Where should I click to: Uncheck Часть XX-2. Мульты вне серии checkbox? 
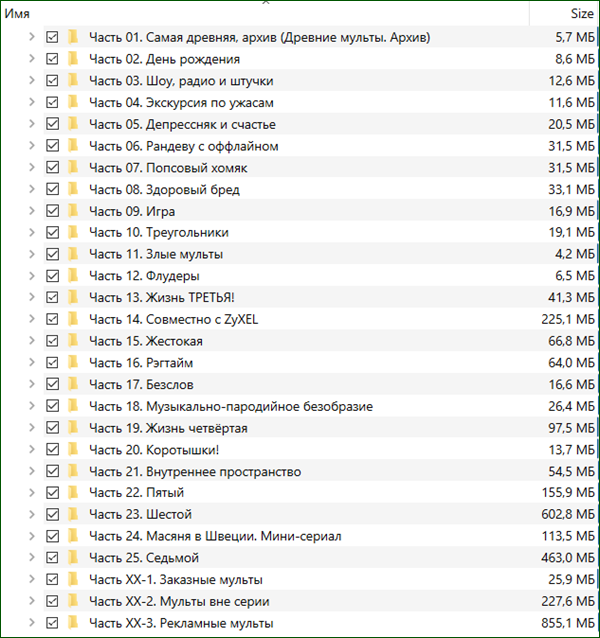(52, 601)
